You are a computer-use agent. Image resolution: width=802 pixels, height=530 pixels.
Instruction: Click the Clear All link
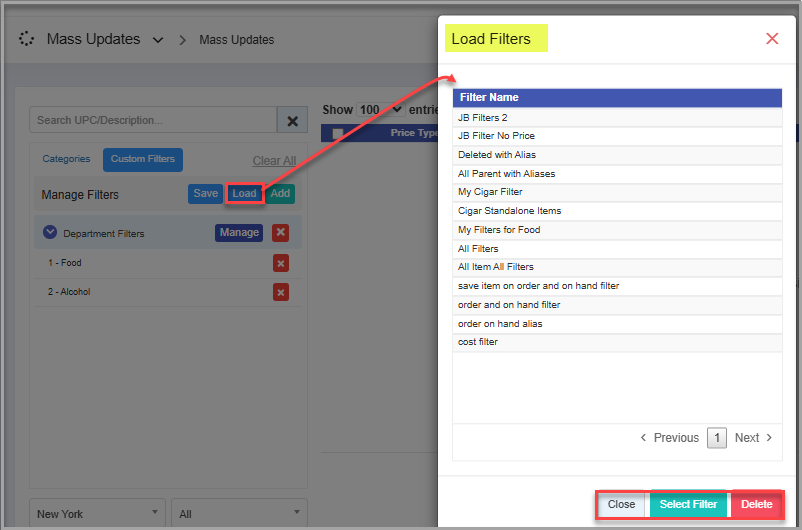(x=274, y=161)
